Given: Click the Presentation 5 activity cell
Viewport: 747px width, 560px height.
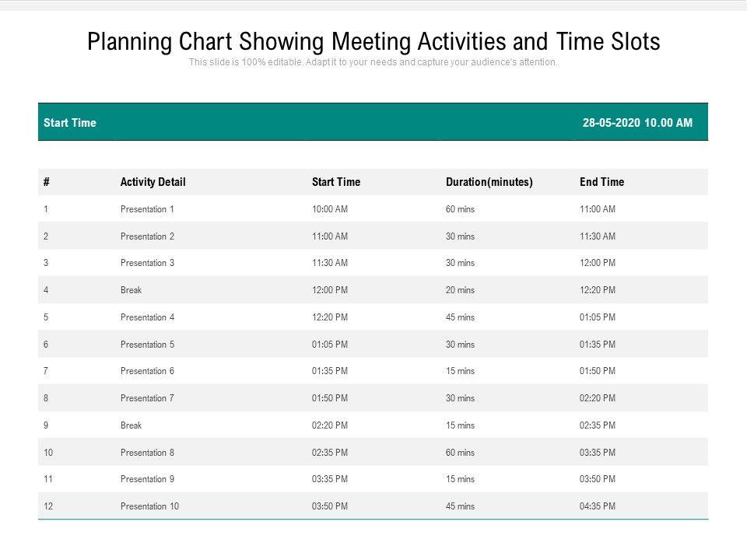Looking at the screenshot, I should (147, 345).
